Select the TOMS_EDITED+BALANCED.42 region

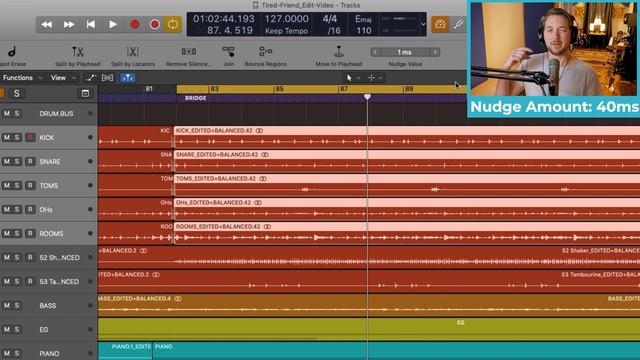click(407, 185)
